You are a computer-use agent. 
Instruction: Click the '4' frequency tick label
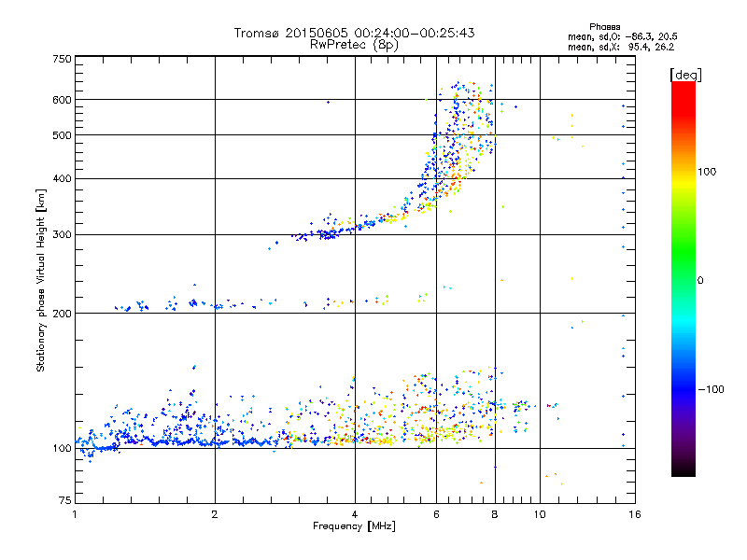coord(355,514)
